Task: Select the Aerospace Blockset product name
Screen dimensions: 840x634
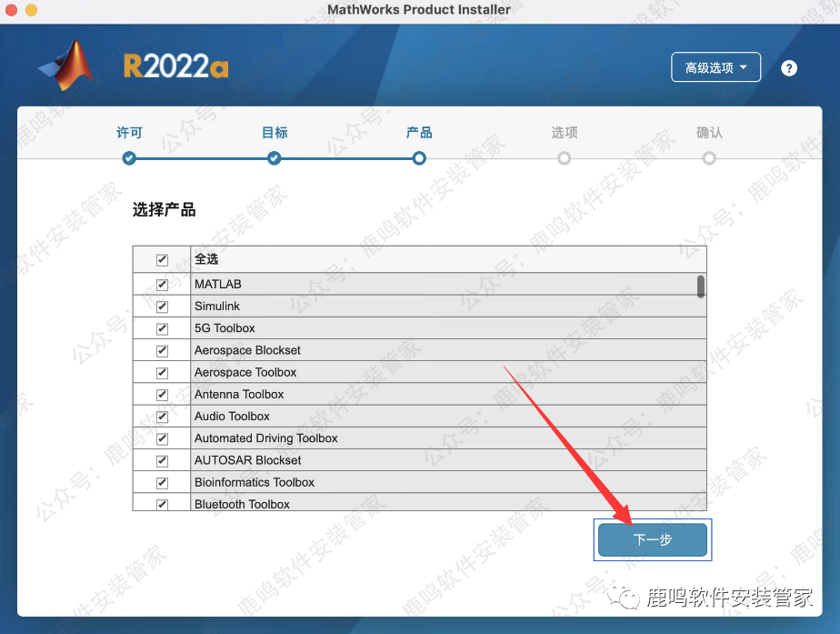Action: tap(247, 350)
